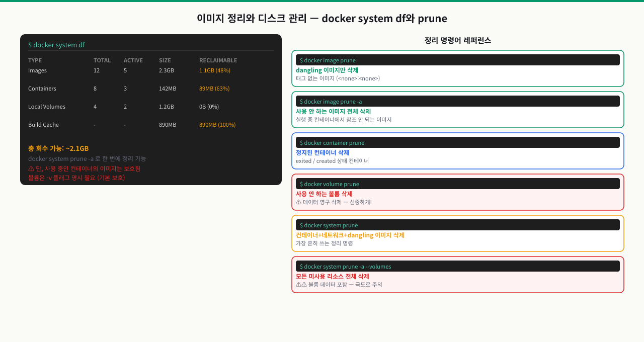Click the warning about in-use container images
644x342 pixels.
[84, 168]
